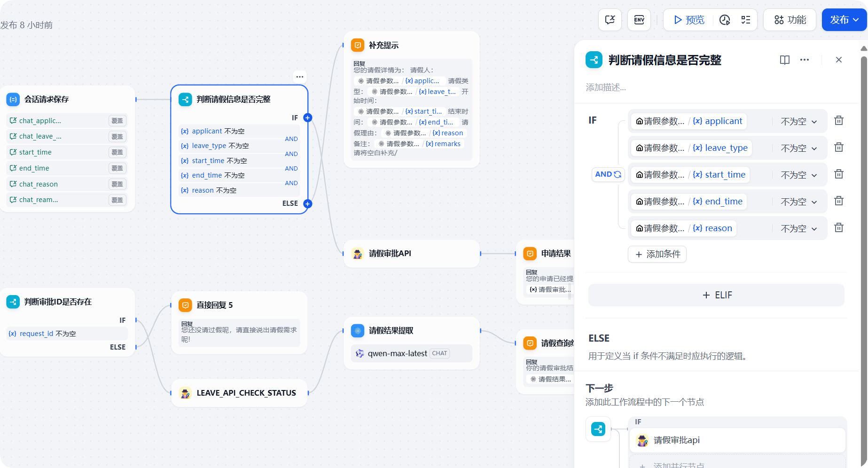Select the 请假审批API tool node
868x468 pixels.
412,254
